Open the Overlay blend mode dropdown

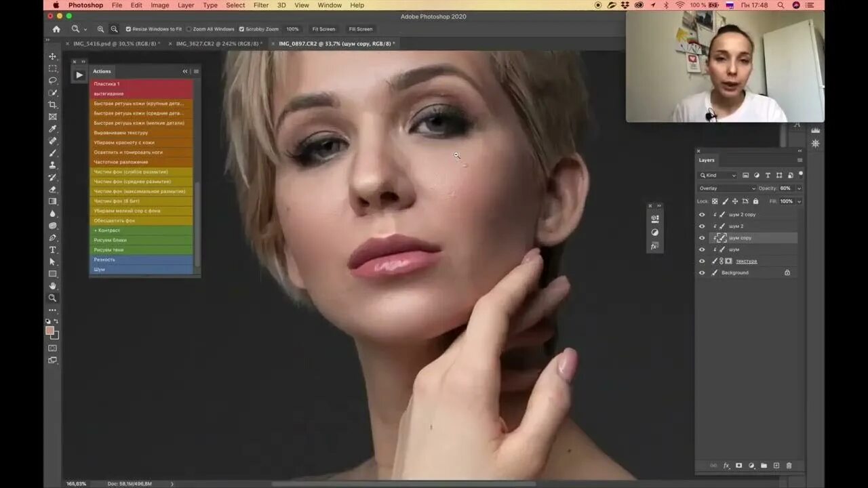(726, 188)
